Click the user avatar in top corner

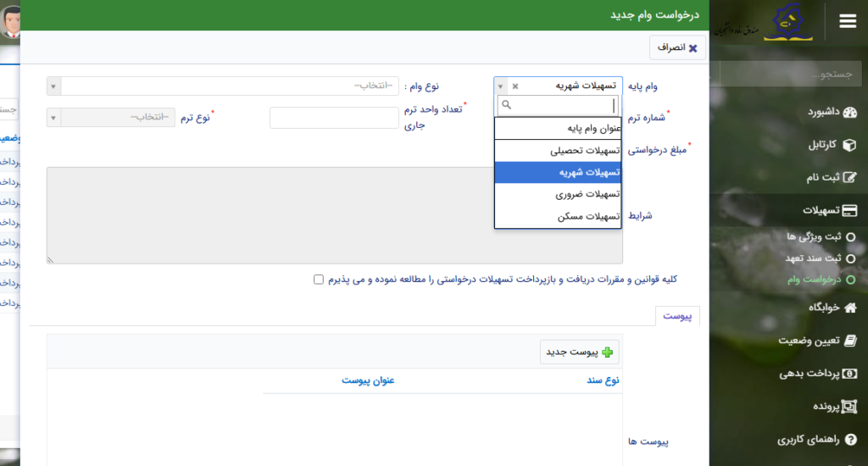click(x=10, y=21)
